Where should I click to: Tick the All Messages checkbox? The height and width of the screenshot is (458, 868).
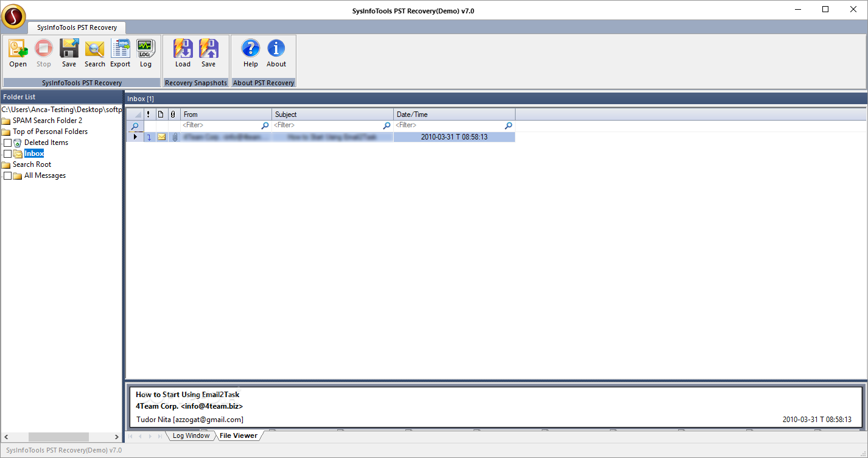coord(7,175)
